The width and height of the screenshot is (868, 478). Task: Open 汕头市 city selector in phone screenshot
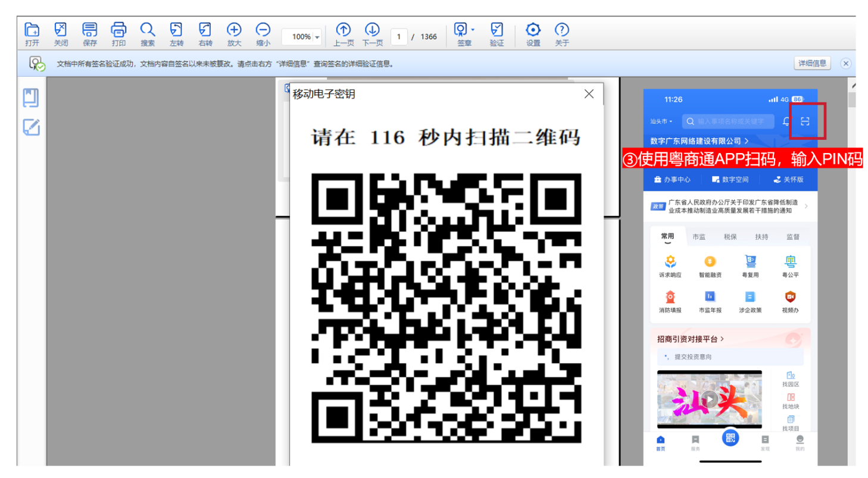(x=661, y=121)
